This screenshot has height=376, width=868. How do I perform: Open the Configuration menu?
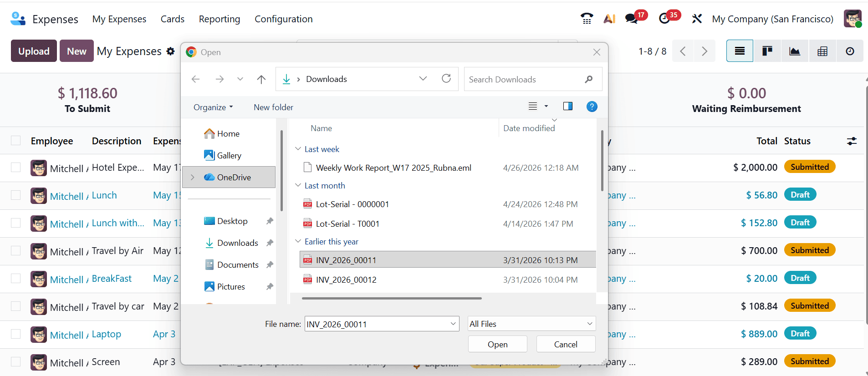click(x=284, y=19)
